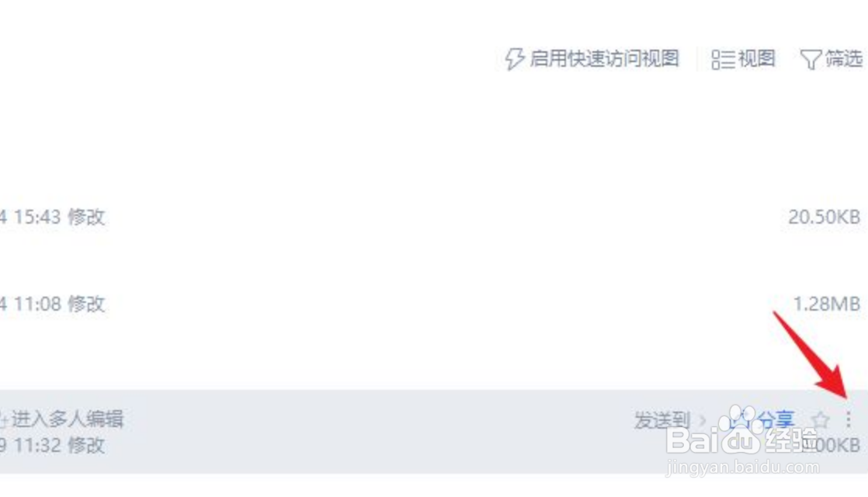
Task: Open the 视图 view options label
Action: tap(757, 58)
